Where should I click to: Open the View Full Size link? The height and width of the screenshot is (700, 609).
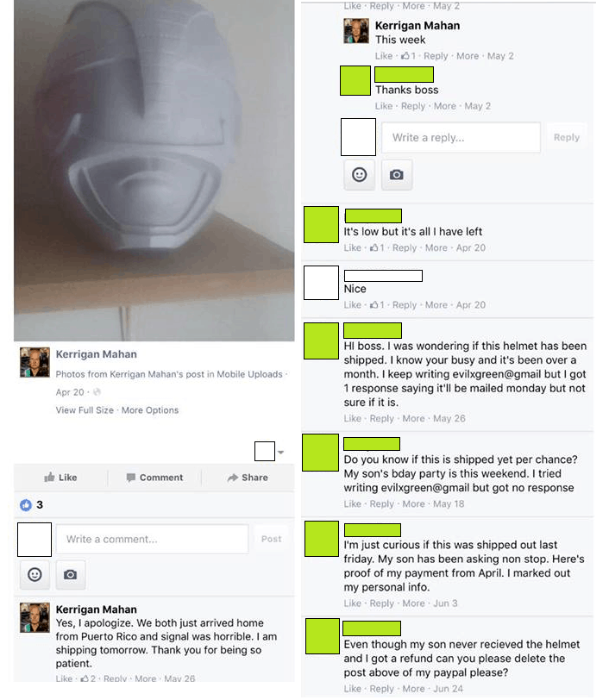click(85, 409)
